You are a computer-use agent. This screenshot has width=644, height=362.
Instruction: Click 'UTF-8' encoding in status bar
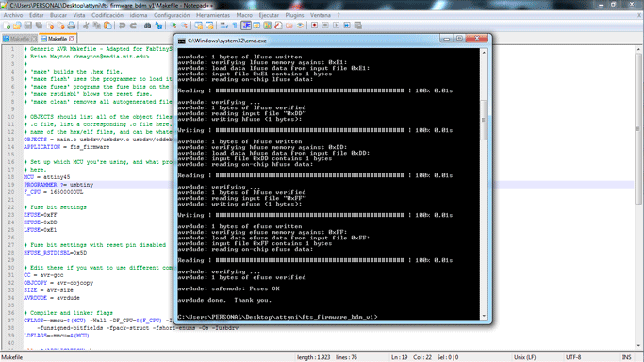pyautogui.click(x=573, y=357)
